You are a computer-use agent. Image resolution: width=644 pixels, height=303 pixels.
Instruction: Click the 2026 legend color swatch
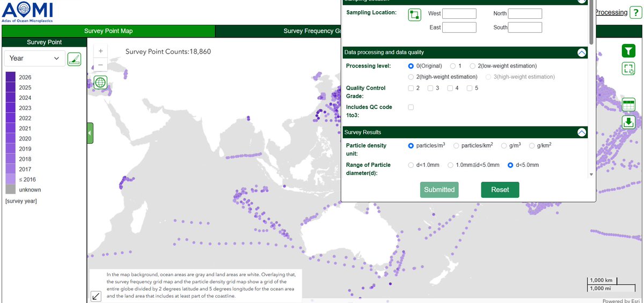[11, 77]
